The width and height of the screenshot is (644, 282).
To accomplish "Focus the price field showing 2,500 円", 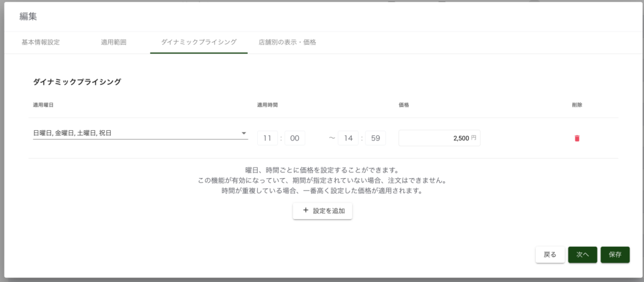I will [439, 138].
